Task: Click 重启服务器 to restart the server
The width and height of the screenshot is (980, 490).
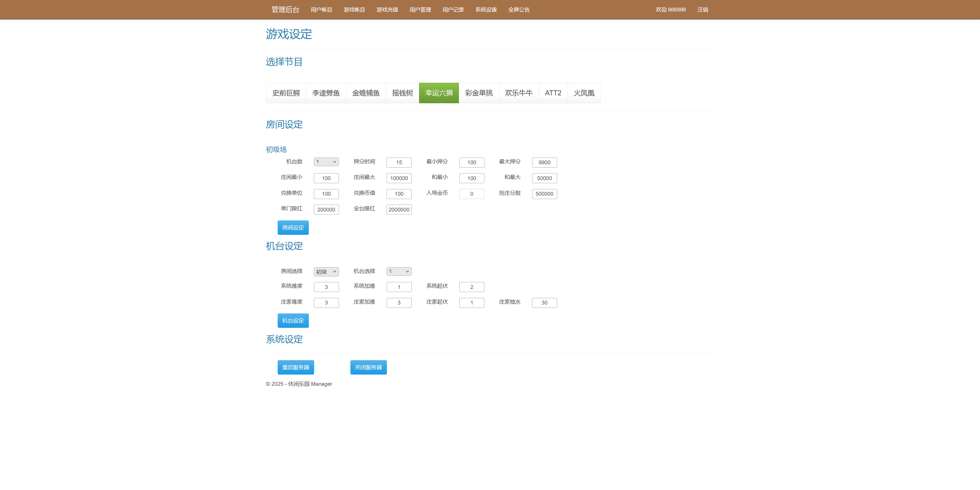Action: [x=296, y=367]
